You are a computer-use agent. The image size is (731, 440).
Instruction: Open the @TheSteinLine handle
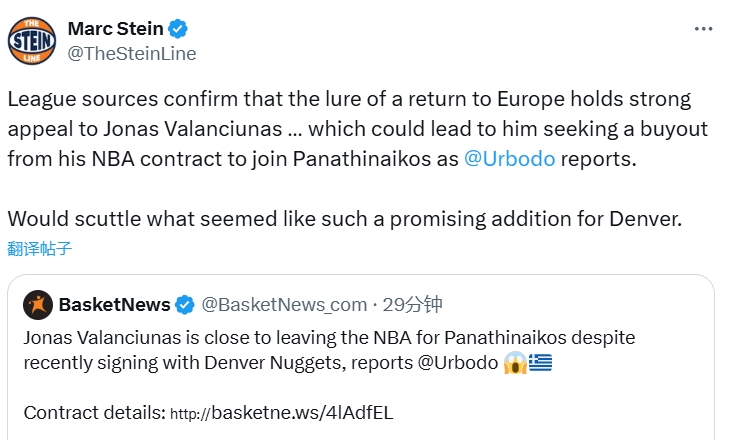click(131, 53)
